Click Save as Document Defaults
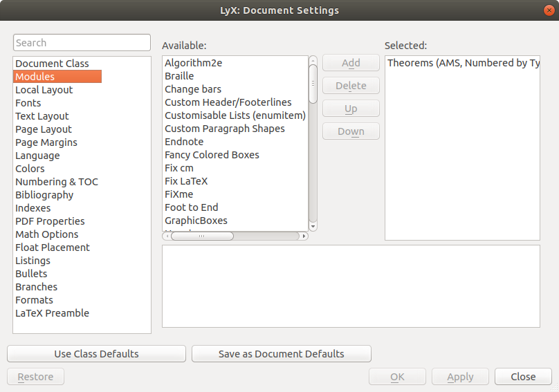The image size is (559, 392). [x=281, y=354]
